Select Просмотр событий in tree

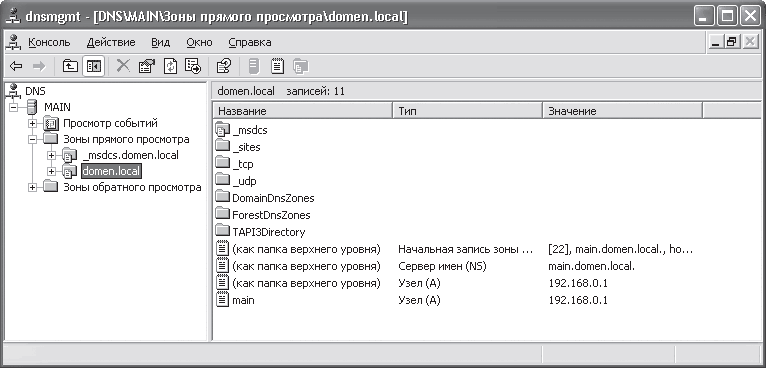(110, 123)
